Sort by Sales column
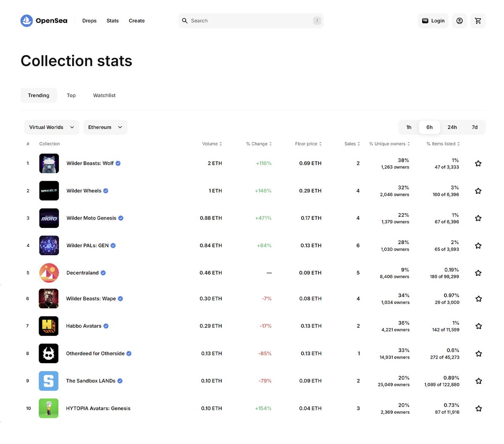This screenshot has width=504, height=444. click(352, 144)
